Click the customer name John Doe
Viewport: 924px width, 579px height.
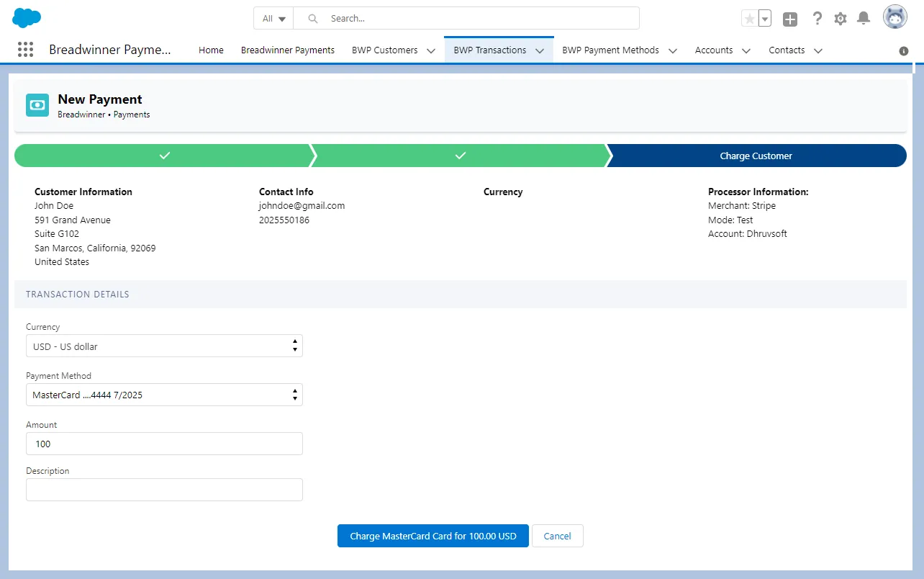click(54, 206)
